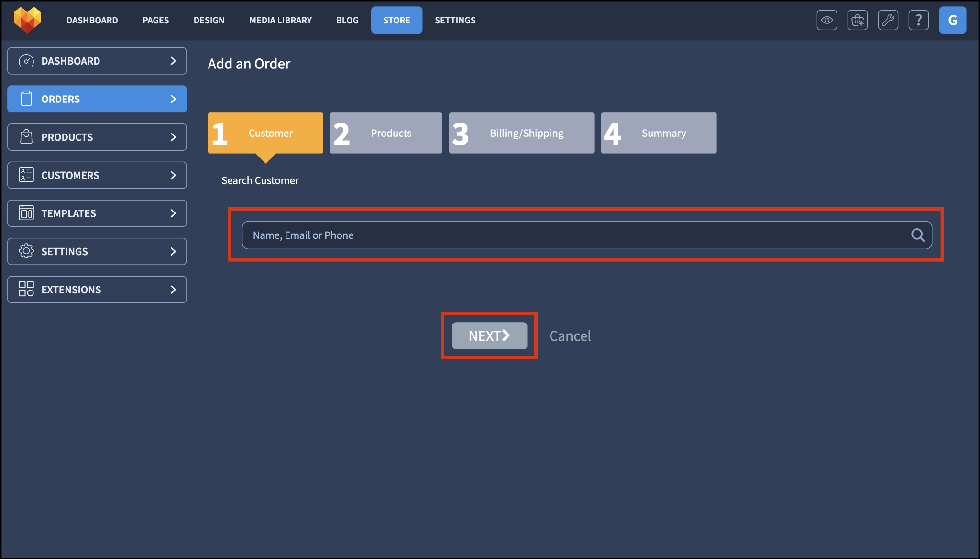The width and height of the screenshot is (980, 559).
Task: Expand the Orders chevron arrow
Action: tap(173, 99)
